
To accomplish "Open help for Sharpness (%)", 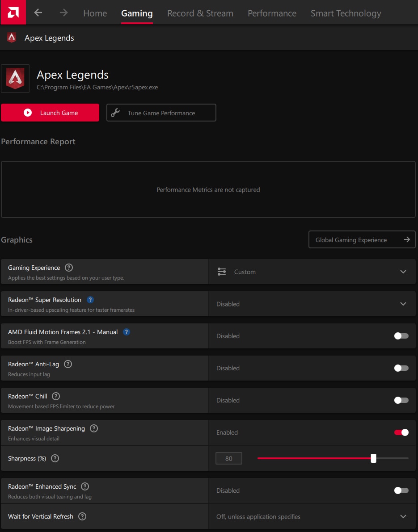I will click(55, 458).
